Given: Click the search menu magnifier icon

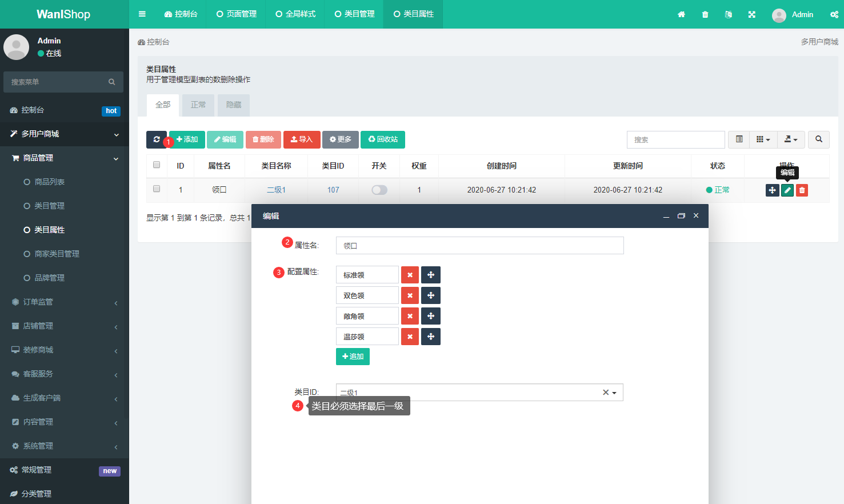Looking at the screenshot, I should pyautogui.click(x=112, y=82).
